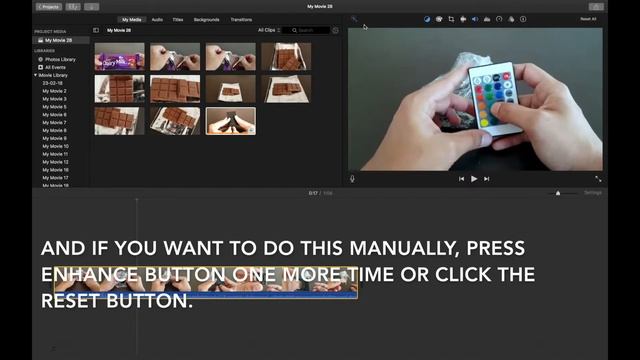The height and width of the screenshot is (360, 640).
Task: Enter fullscreen playback with the arrows icon
Action: click(598, 179)
